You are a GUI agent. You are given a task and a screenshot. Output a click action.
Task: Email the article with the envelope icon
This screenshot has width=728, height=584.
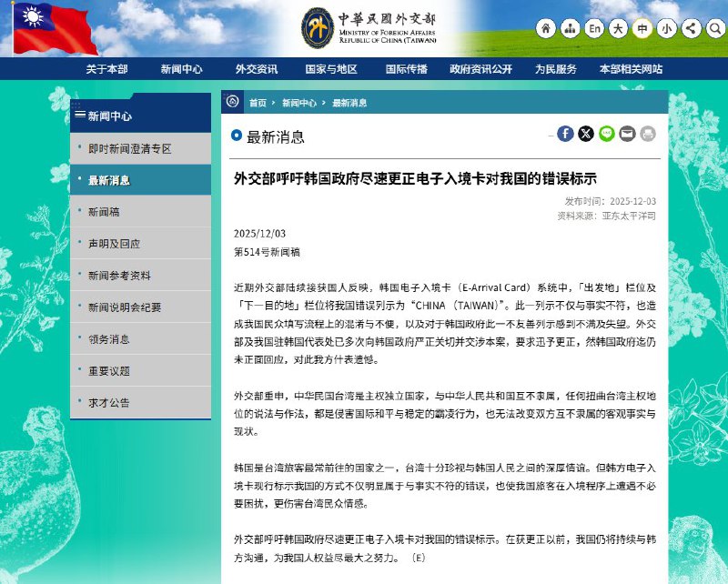627,134
